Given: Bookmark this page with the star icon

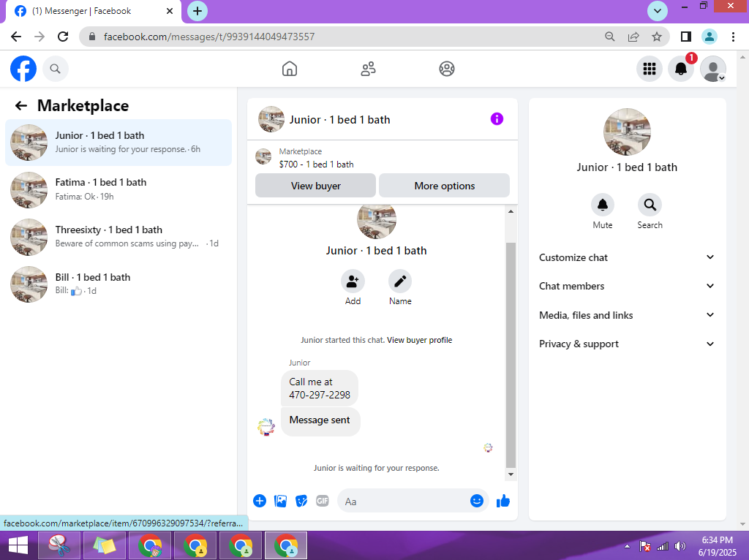Looking at the screenshot, I should coord(657,37).
